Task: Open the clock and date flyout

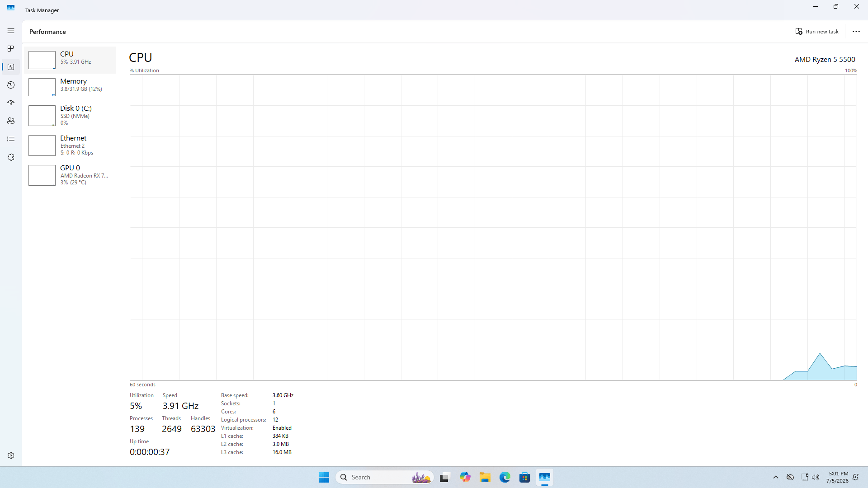Action: (837, 477)
